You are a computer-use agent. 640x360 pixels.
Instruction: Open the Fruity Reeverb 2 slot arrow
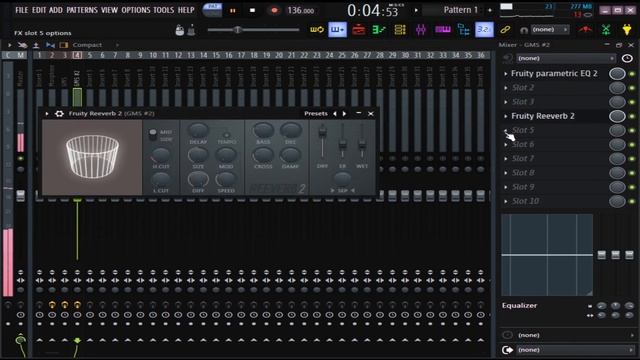click(506, 116)
